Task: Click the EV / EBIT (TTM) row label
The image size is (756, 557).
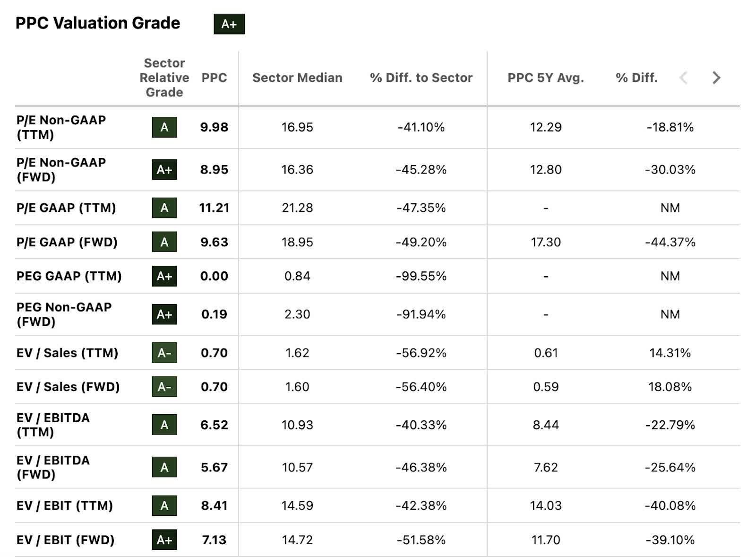Action: pyautogui.click(x=64, y=505)
